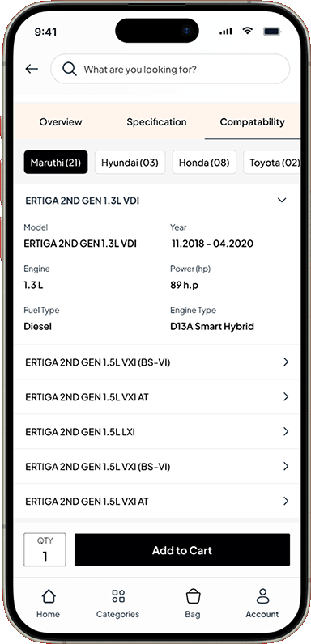This screenshot has height=644, width=311.
Task: Click the QTY quantity box
Action: (45, 549)
